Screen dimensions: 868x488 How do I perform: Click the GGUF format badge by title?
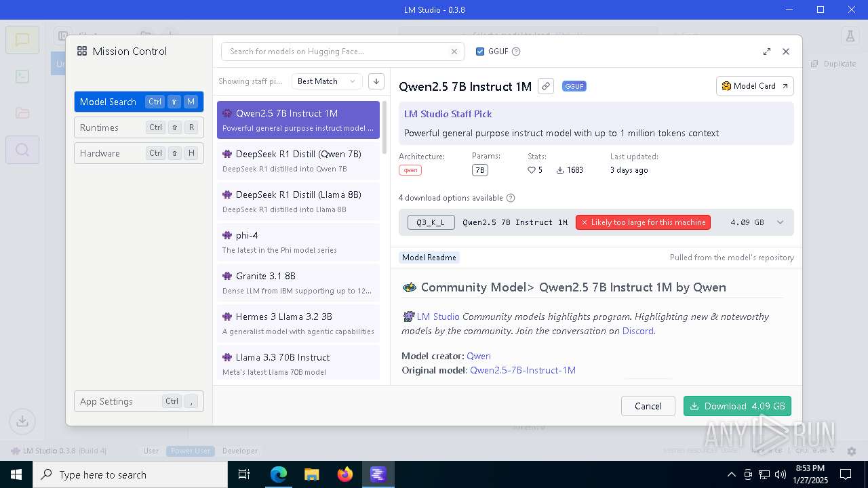pyautogui.click(x=574, y=86)
